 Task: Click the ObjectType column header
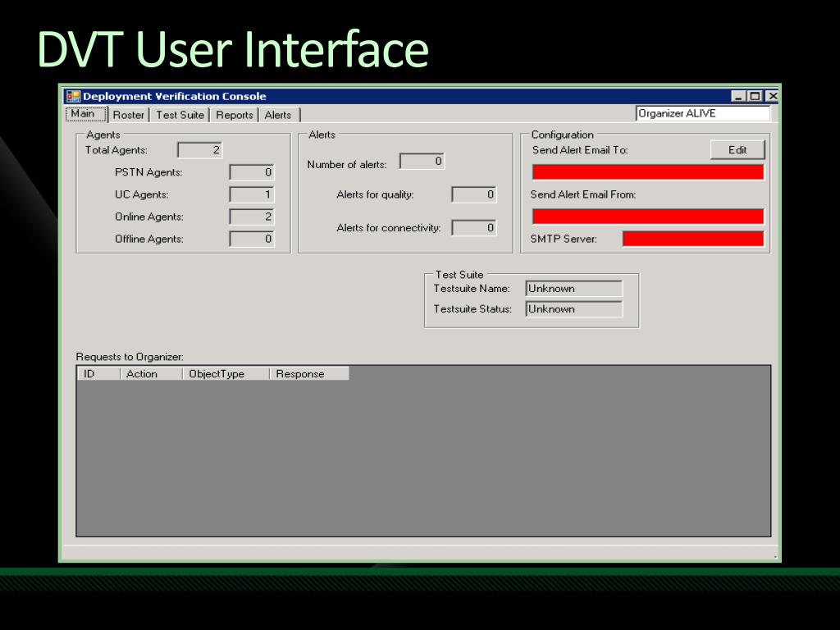click(226, 373)
